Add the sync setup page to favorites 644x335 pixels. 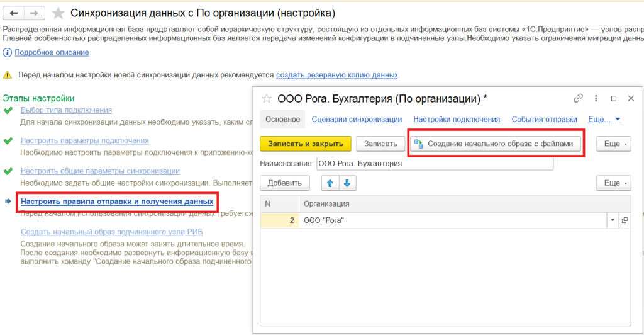[x=58, y=13]
